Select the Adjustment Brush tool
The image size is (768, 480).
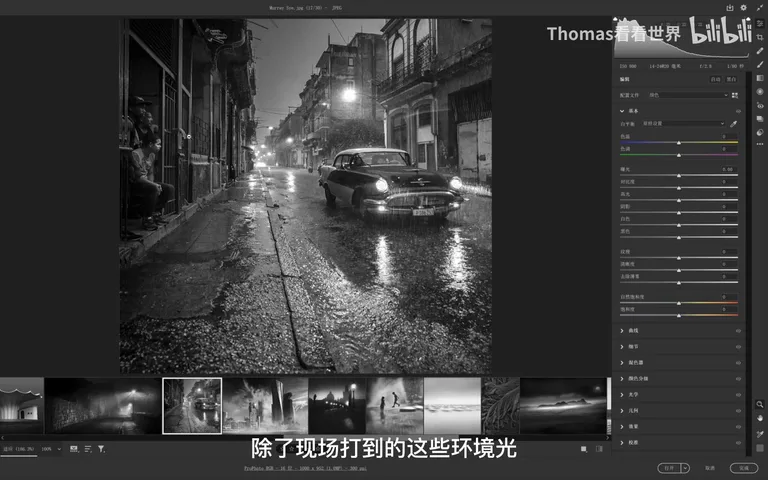(760, 64)
